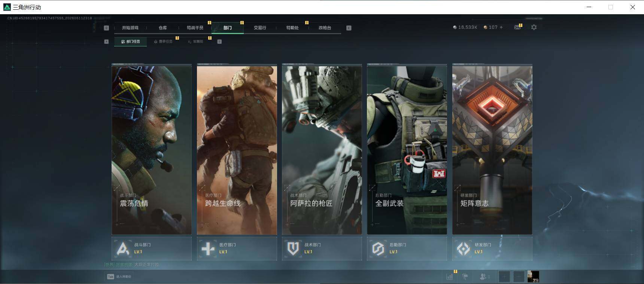Click the 医疗部门 cross icon
Viewport: 644px width, 284px height.
pos(208,248)
